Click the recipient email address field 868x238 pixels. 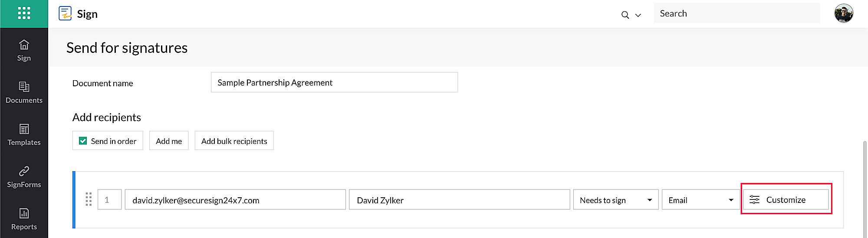point(235,200)
